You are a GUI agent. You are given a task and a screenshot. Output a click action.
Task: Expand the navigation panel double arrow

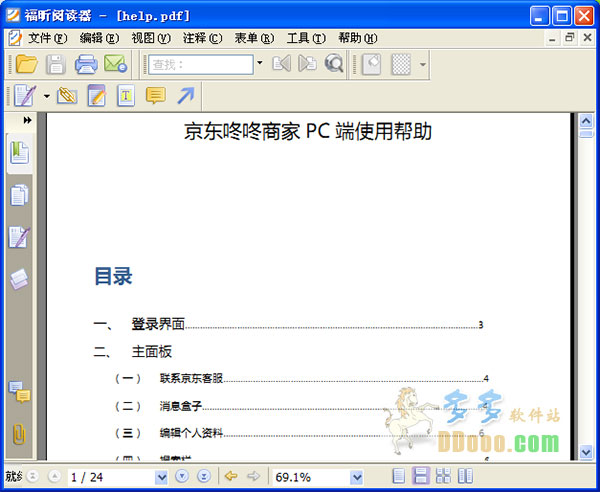(27, 120)
